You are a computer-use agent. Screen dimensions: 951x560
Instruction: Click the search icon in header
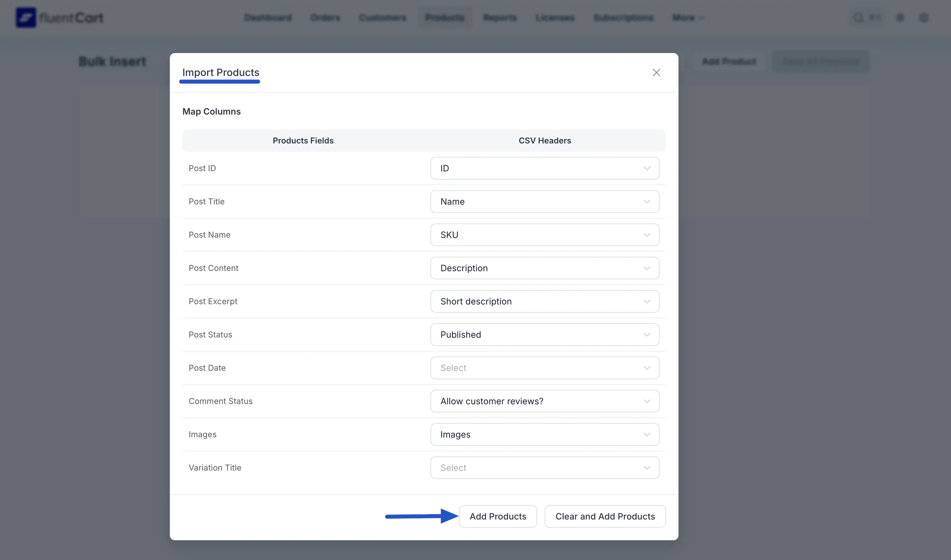(858, 17)
